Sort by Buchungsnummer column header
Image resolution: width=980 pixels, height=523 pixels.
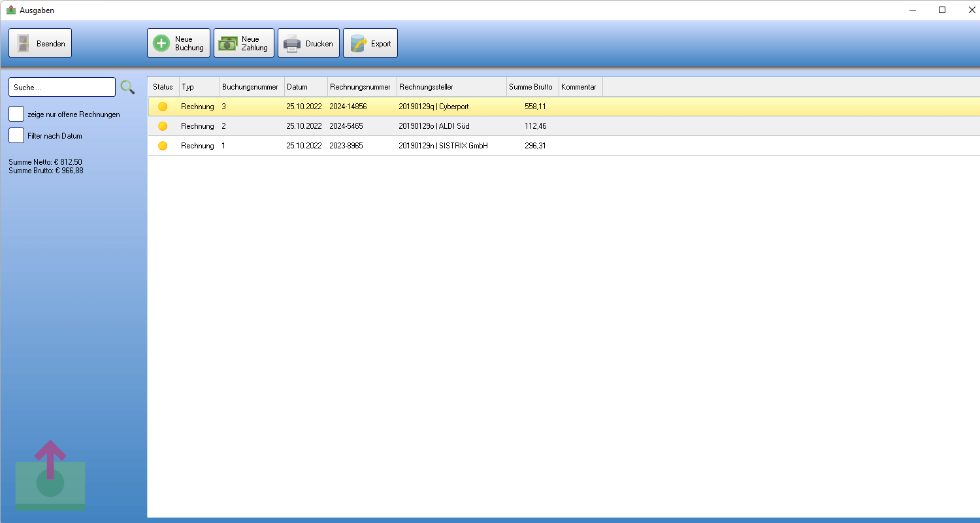(x=252, y=87)
